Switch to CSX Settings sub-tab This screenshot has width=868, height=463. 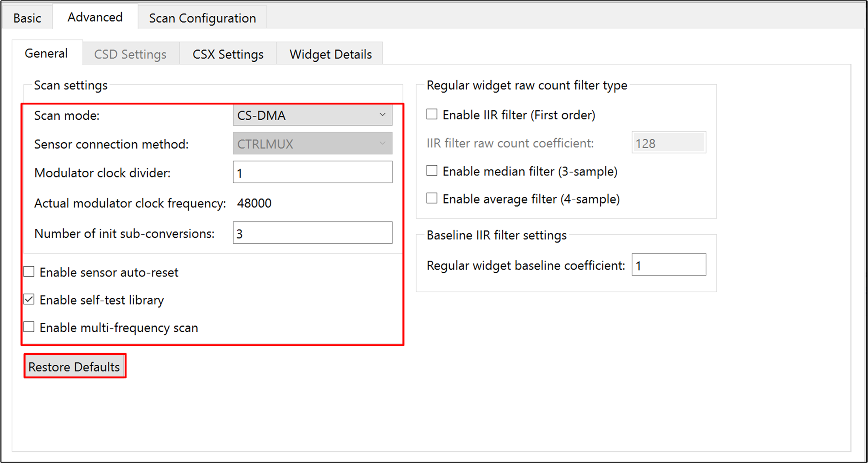tap(228, 54)
